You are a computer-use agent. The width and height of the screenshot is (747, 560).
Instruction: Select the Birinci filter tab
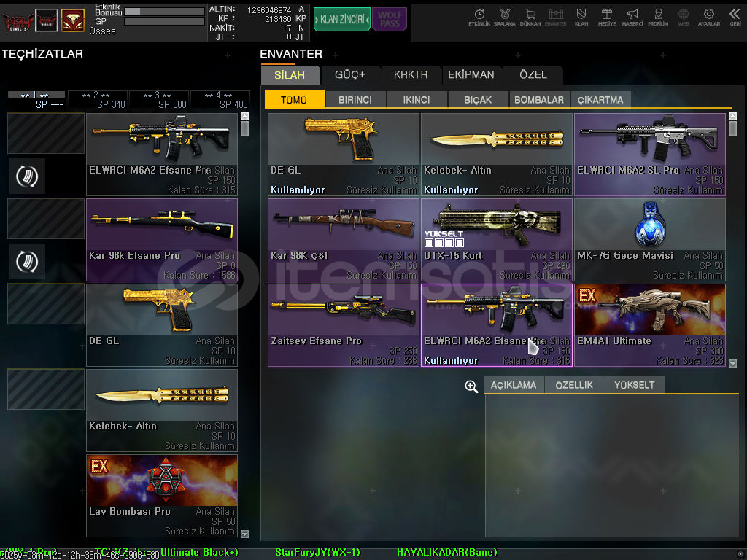pos(355,99)
